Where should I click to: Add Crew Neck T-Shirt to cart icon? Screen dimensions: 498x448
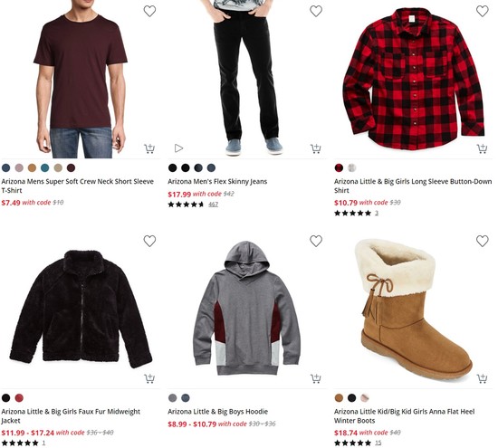tap(149, 148)
